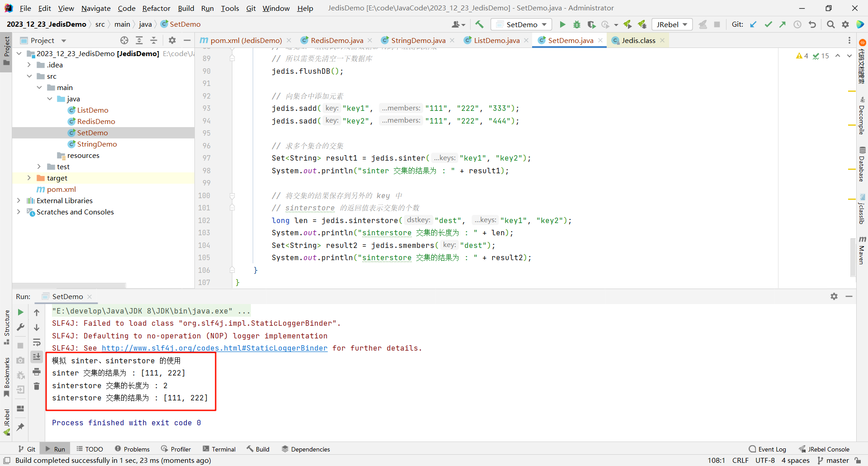Open the Dependencies tool window
This screenshot has width=868, height=466.
(x=306, y=449)
